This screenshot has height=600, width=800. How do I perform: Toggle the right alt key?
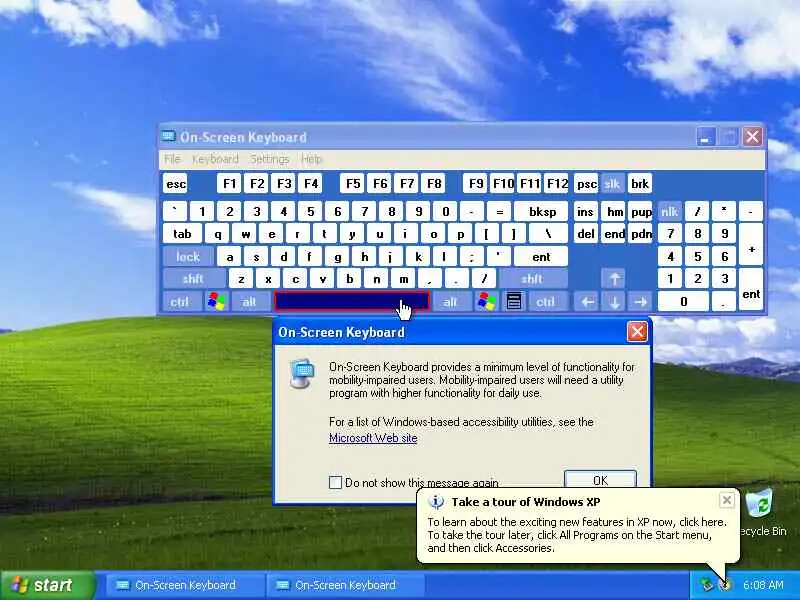(x=451, y=302)
